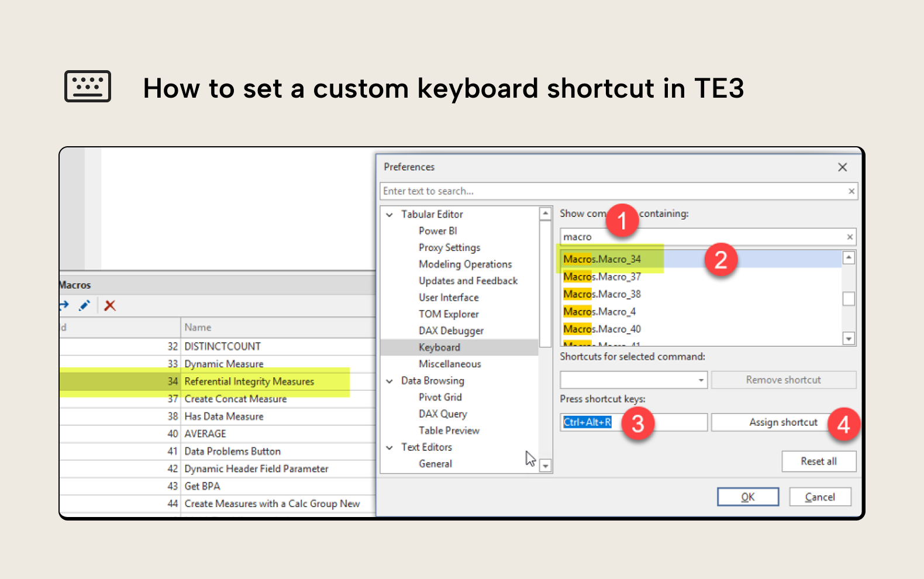Viewport: 924px width, 579px height.
Task: Collapse the Tabular Editor tree node
Action: (389, 215)
